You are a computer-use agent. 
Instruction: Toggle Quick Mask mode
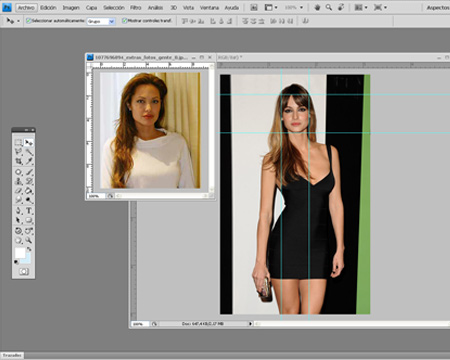[x=23, y=272]
